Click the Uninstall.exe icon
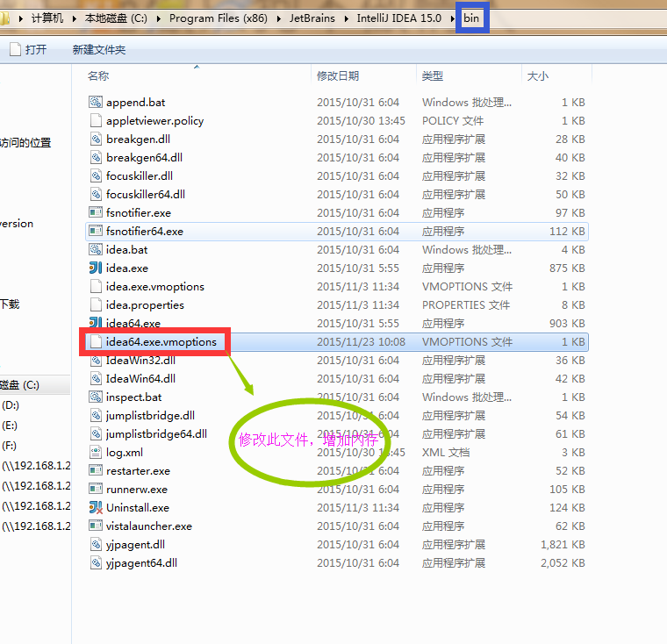Screen dimensions: 667x644 click(x=96, y=507)
